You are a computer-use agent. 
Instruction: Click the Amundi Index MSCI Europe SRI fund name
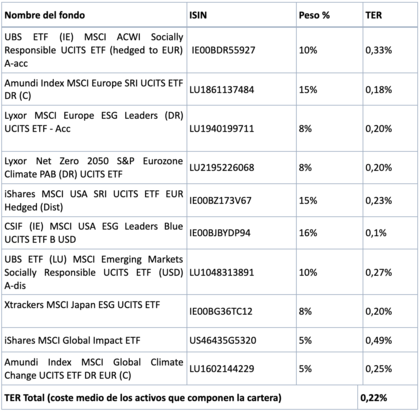click(94, 89)
